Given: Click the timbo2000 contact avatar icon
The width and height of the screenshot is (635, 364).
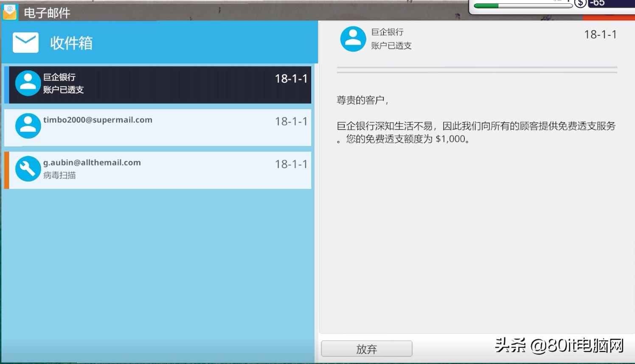Looking at the screenshot, I should tap(28, 126).
